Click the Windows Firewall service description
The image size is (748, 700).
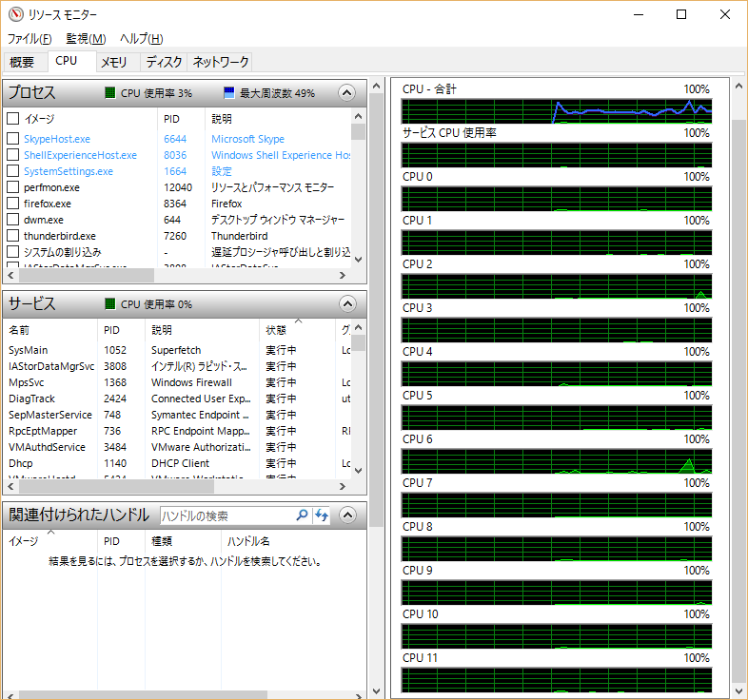click(x=191, y=382)
